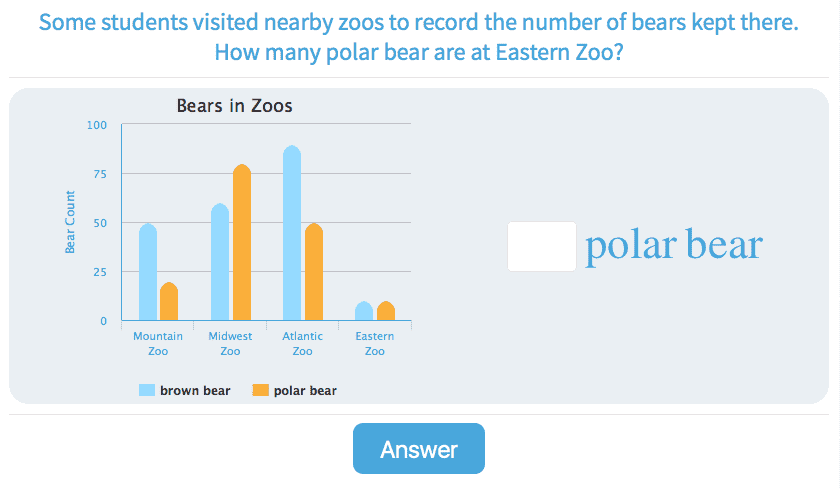Select the Atlantic Zoo polar bear bar

[314, 272]
